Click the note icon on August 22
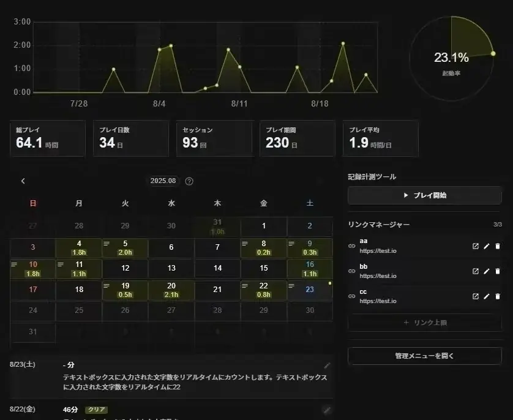Viewport: 513px width, 420px height. (245, 285)
